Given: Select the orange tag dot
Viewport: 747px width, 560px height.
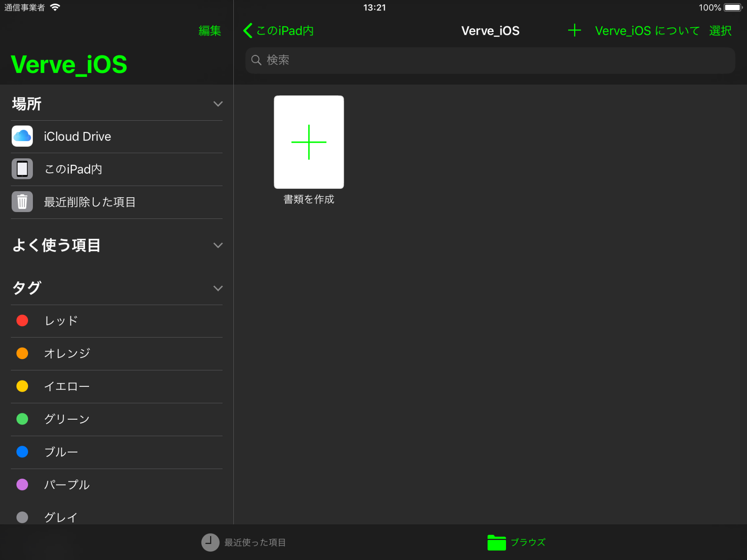Looking at the screenshot, I should pyautogui.click(x=22, y=354).
